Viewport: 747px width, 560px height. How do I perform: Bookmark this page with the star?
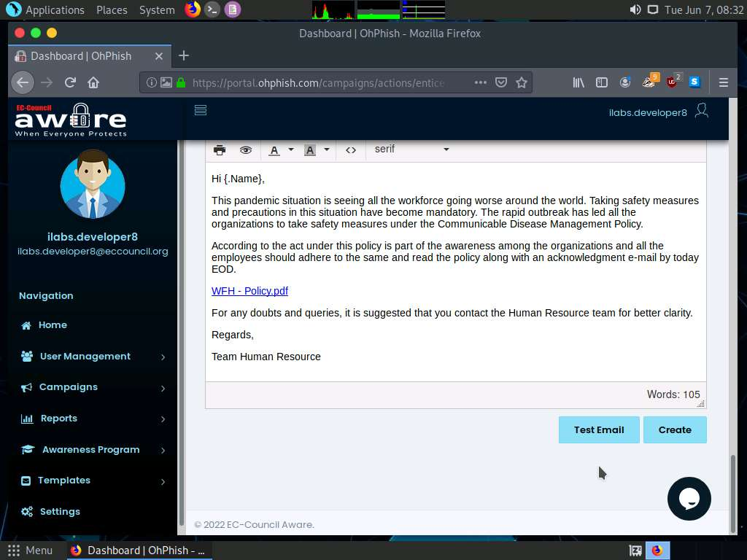pyautogui.click(x=521, y=82)
